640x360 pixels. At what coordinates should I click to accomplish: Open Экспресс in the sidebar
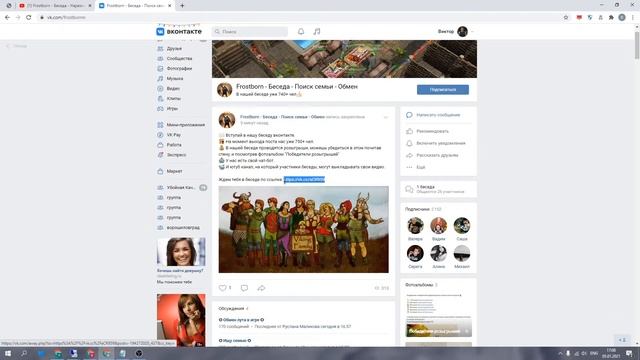176,155
